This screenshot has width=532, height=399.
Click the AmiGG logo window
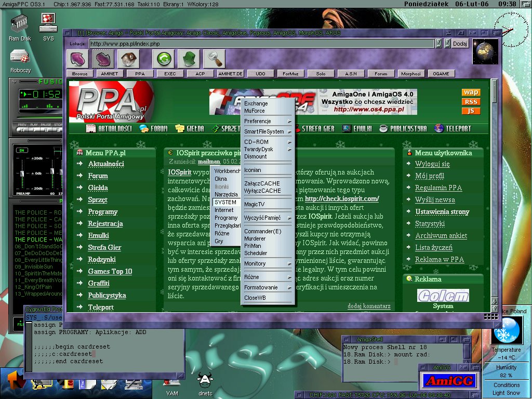click(x=449, y=381)
